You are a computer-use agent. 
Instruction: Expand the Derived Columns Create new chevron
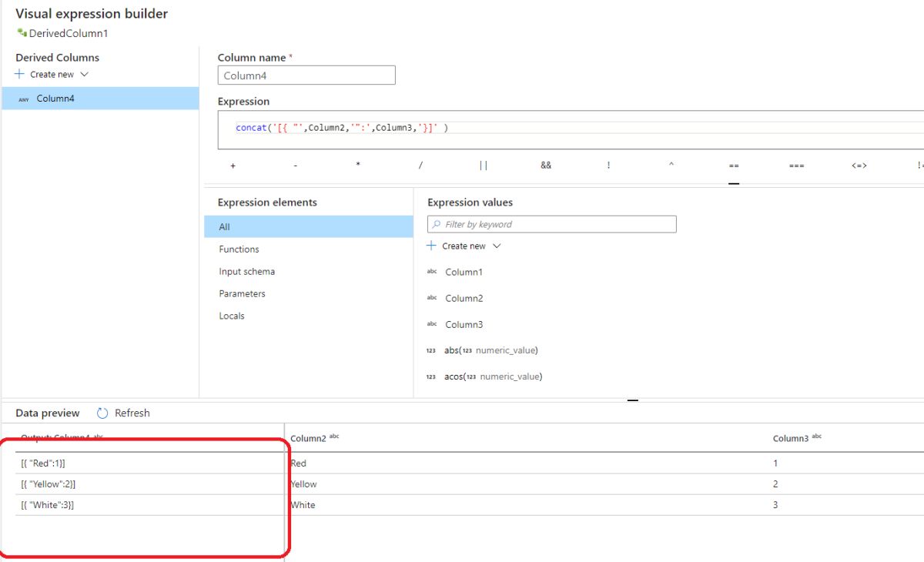85,75
